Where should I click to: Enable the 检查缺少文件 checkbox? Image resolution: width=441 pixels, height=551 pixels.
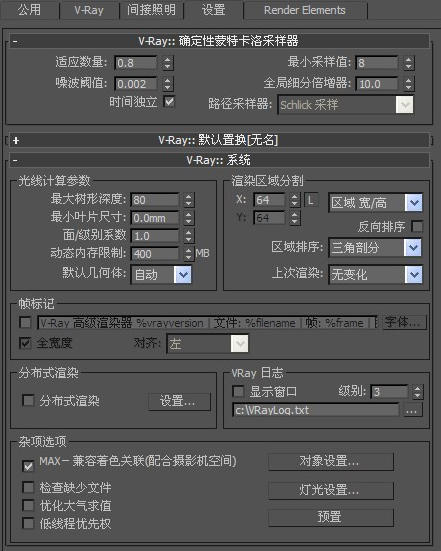tap(28, 487)
